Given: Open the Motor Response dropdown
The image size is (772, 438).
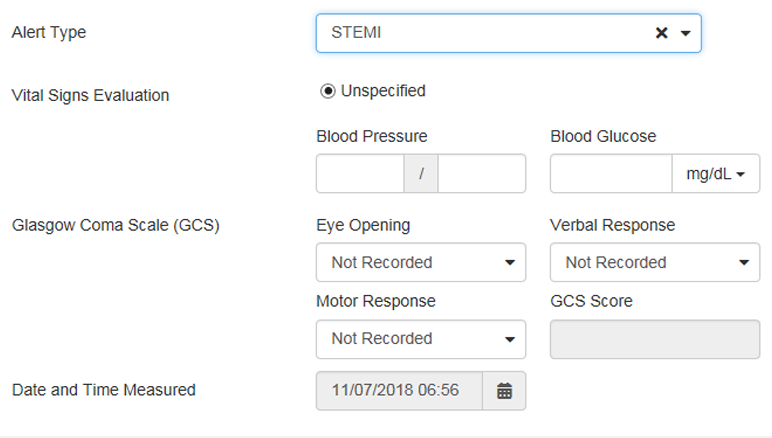Looking at the screenshot, I should click(421, 339).
